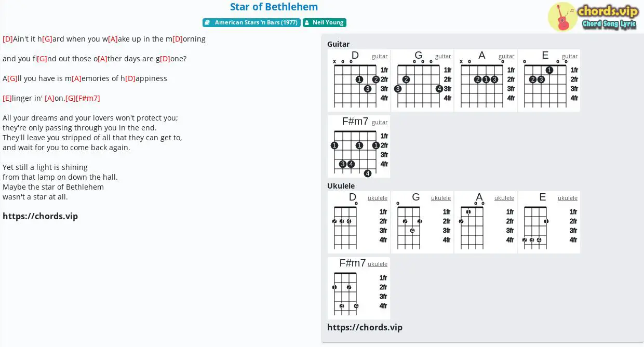
Task: Click the guitar E chord diagram
Action: pyautogui.click(x=549, y=81)
